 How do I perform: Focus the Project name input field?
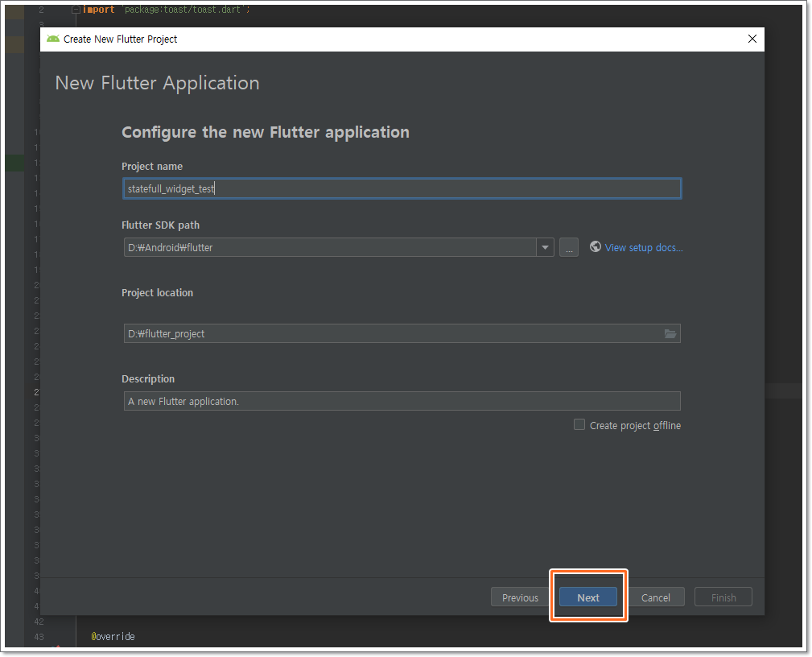point(402,188)
